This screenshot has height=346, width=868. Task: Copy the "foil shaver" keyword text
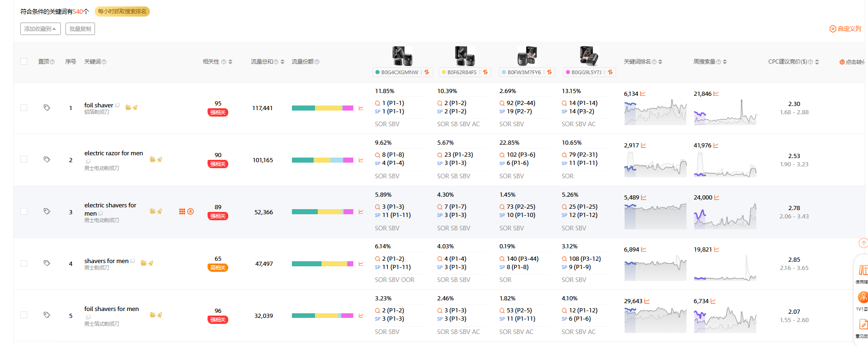coord(118,106)
